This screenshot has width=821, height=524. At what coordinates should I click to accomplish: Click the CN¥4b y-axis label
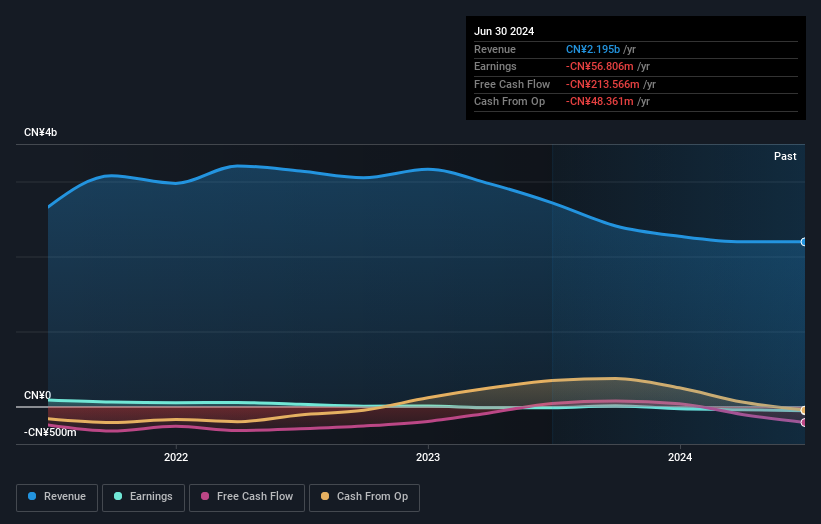pyautogui.click(x=40, y=132)
